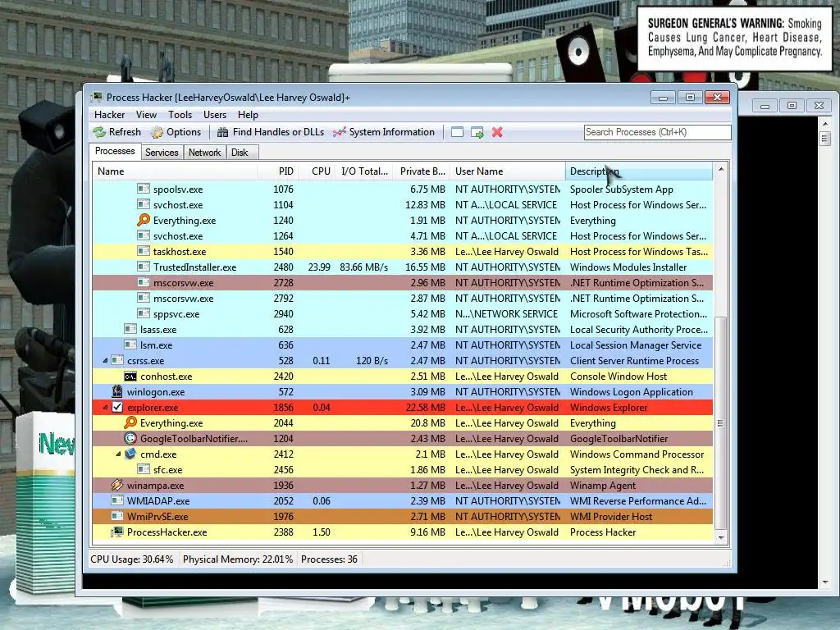
Task: Click the ProcessHacker.exe process icon
Action: 116,532
